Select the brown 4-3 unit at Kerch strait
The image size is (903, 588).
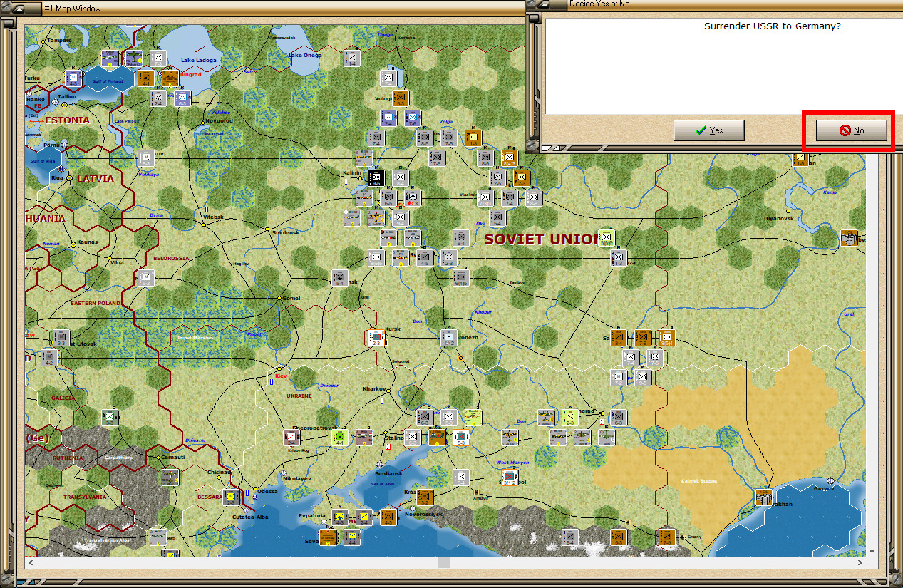pos(388,517)
